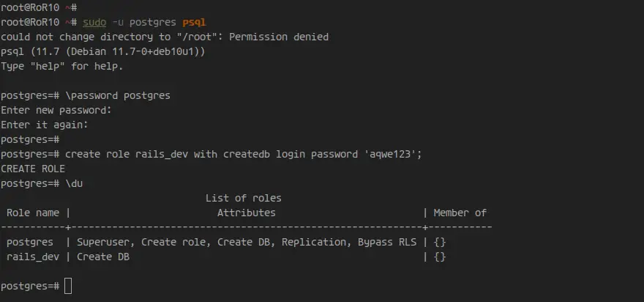The width and height of the screenshot is (644, 302).
Task: Click the psql Debian version line
Action: [103, 51]
